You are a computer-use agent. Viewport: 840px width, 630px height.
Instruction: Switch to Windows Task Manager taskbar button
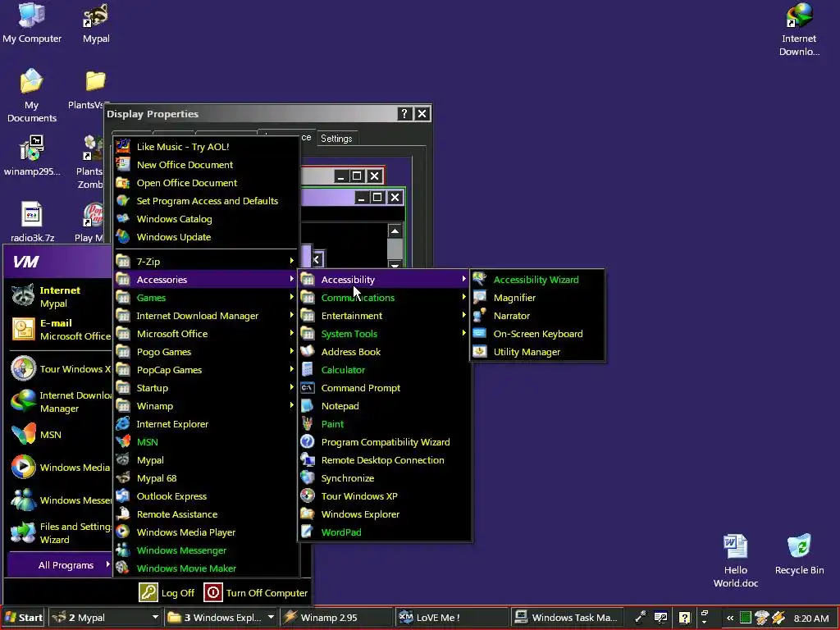tap(567, 617)
